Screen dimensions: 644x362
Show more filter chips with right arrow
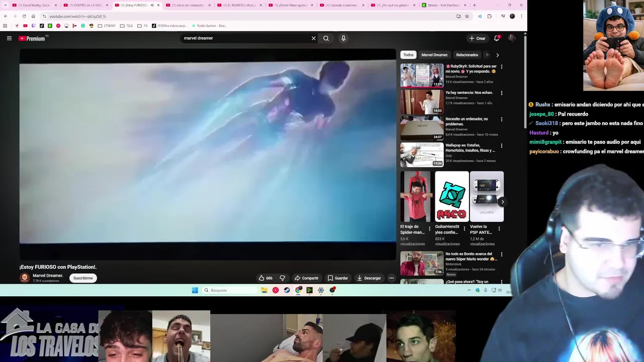[x=497, y=55]
